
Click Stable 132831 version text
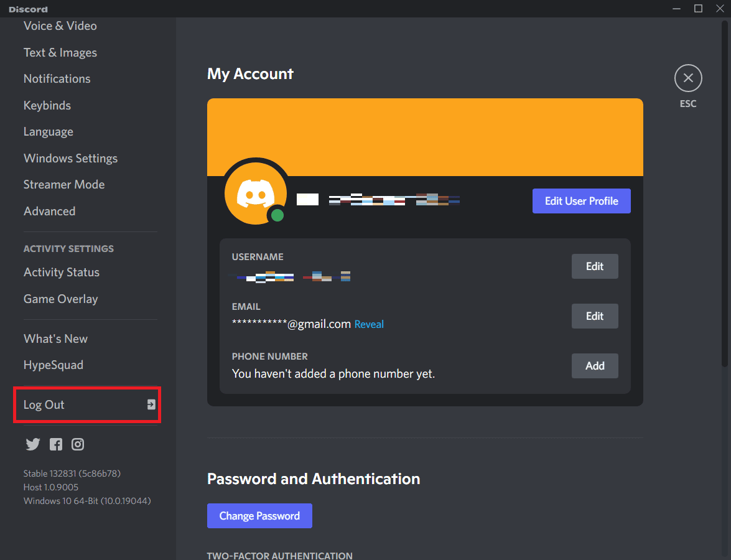point(72,474)
